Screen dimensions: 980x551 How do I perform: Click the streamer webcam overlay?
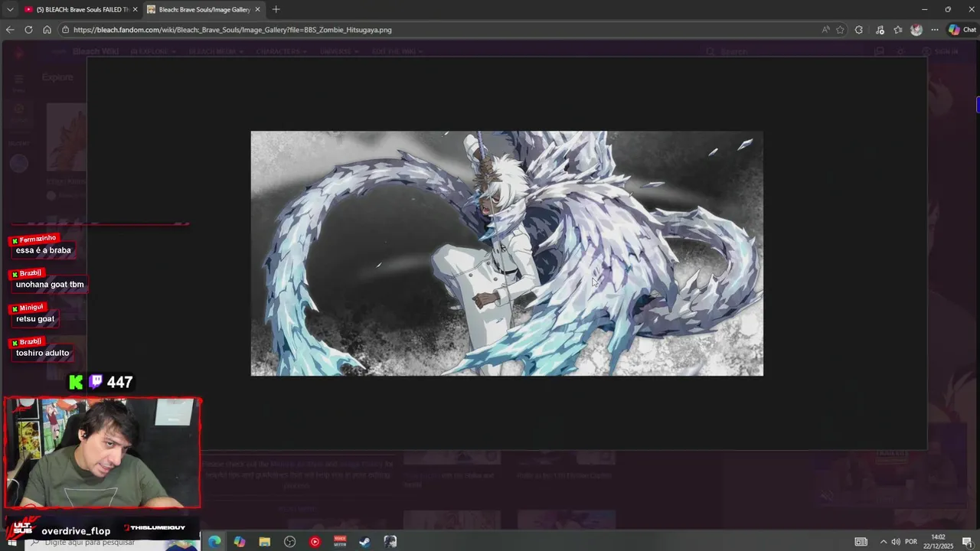tap(102, 452)
